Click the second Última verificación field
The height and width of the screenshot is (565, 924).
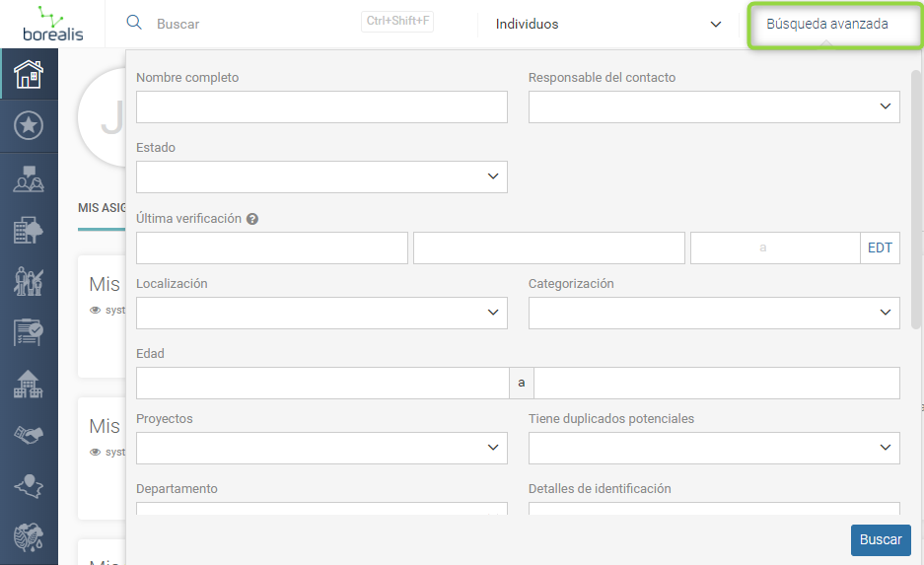tap(548, 248)
